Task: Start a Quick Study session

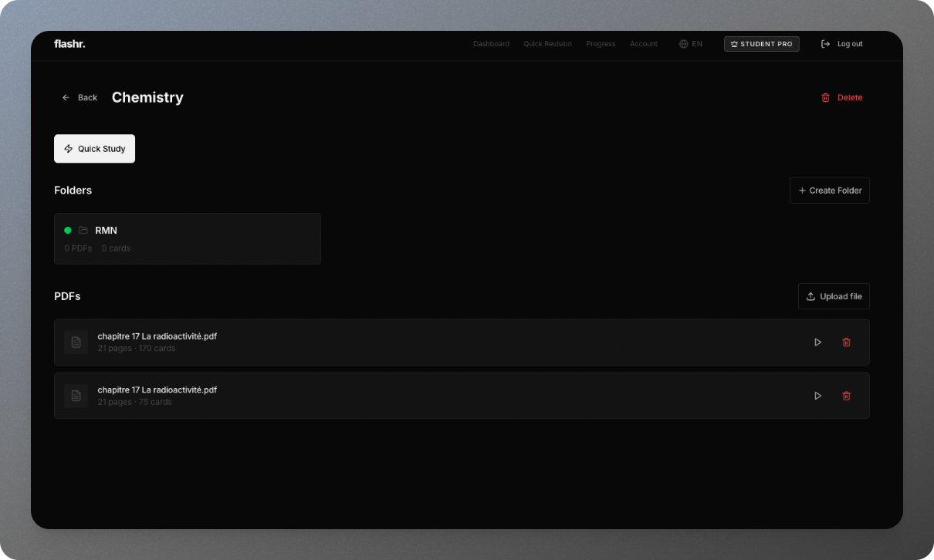Action: [94, 148]
